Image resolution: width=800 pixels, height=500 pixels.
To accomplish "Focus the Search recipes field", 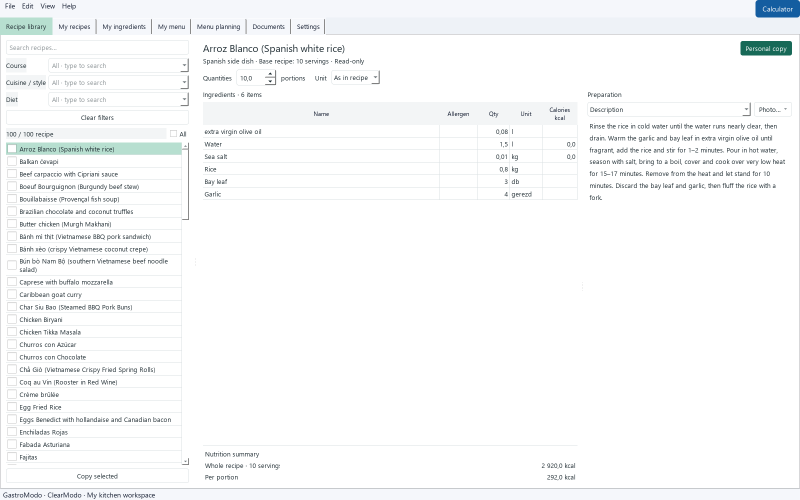I will click(x=97, y=47).
